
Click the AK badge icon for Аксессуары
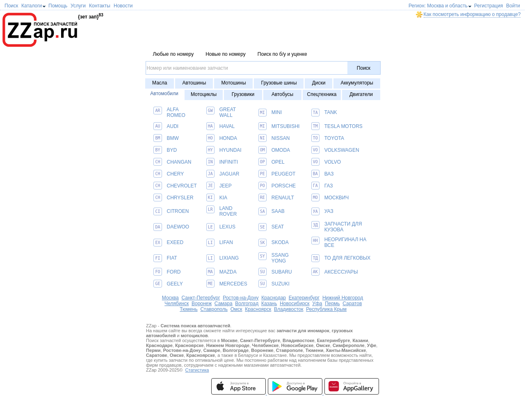tap(315, 272)
